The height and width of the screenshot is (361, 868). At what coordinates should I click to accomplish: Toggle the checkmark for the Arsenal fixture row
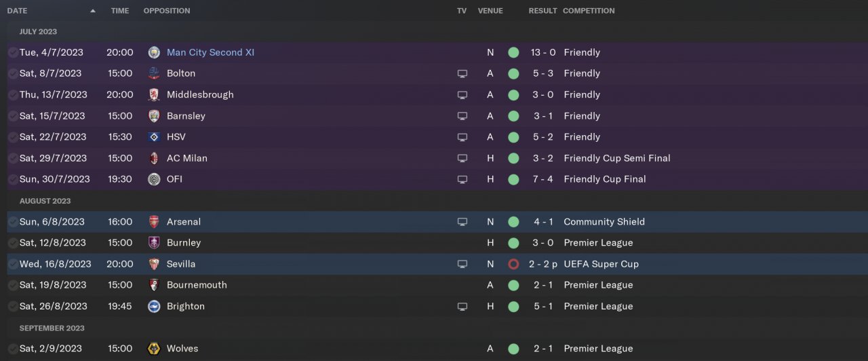click(x=13, y=222)
